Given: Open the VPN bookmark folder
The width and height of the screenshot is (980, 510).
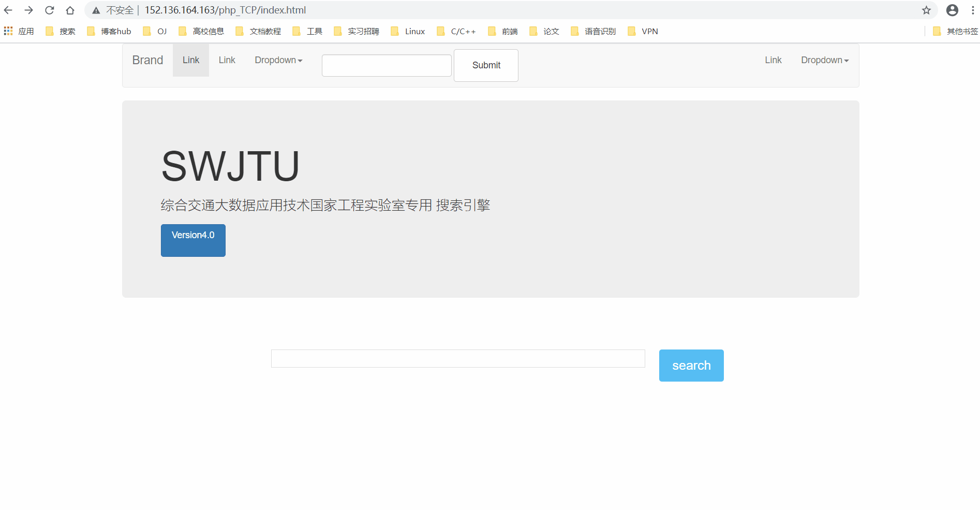Looking at the screenshot, I should tap(643, 31).
